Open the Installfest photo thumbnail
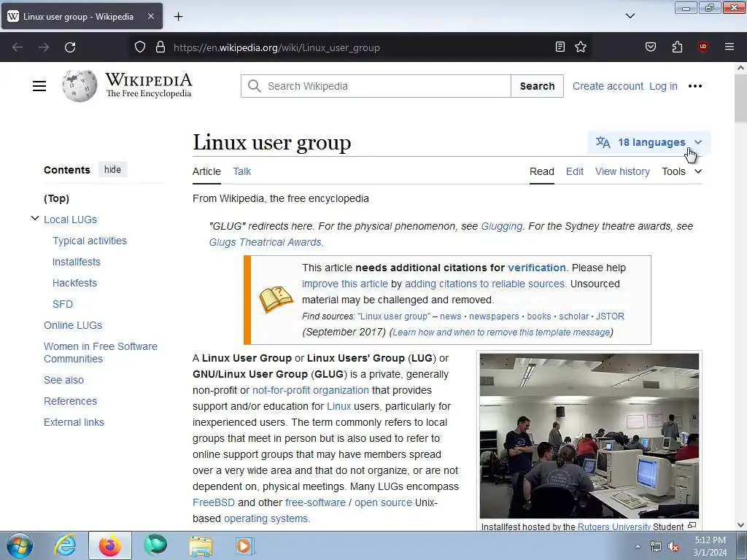The width and height of the screenshot is (747, 560). point(589,436)
